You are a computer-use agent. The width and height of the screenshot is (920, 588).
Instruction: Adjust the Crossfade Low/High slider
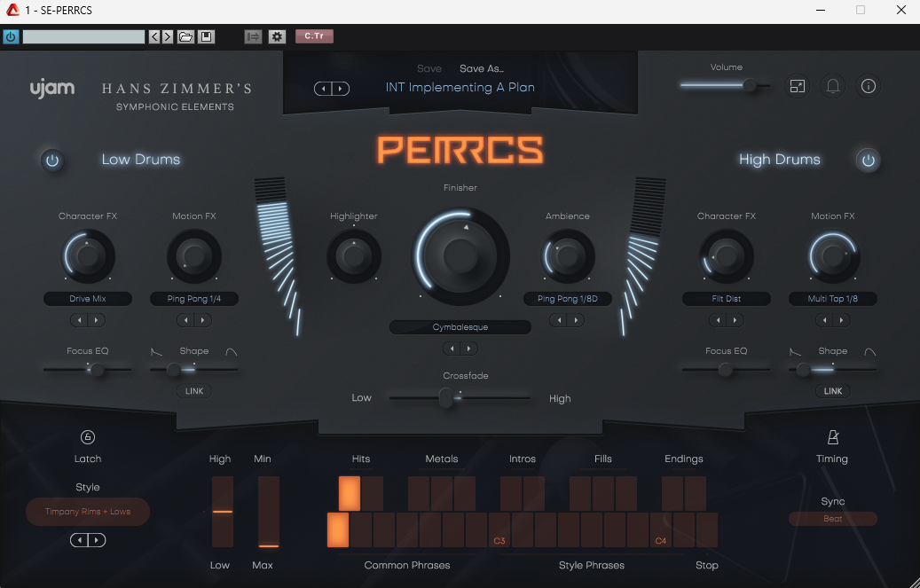pyautogui.click(x=460, y=398)
